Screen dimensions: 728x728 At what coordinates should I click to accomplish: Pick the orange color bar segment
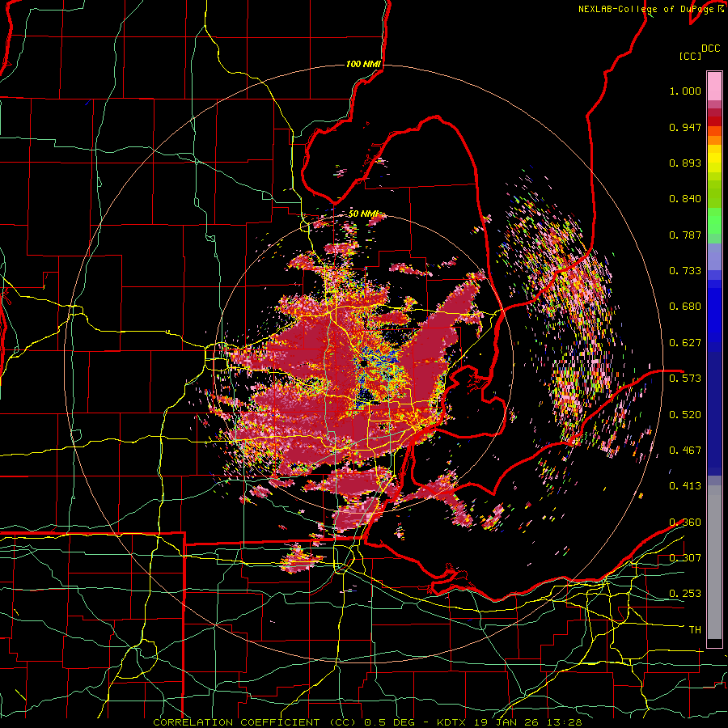(x=714, y=140)
